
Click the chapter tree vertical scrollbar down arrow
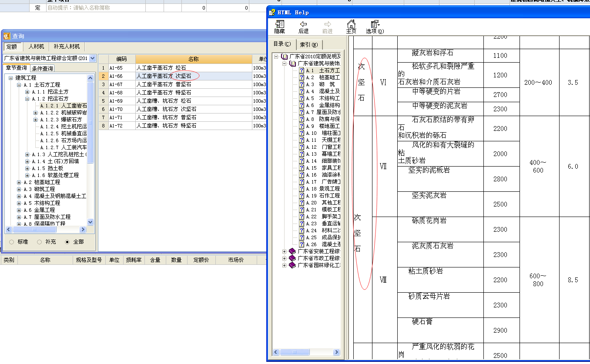tap(91, 222)
